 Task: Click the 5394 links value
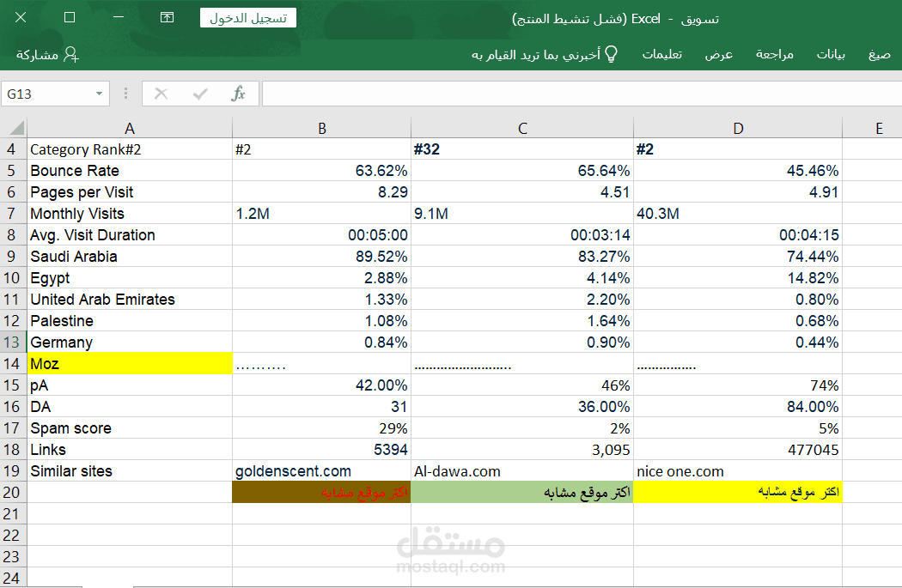[x=321, y=450]
